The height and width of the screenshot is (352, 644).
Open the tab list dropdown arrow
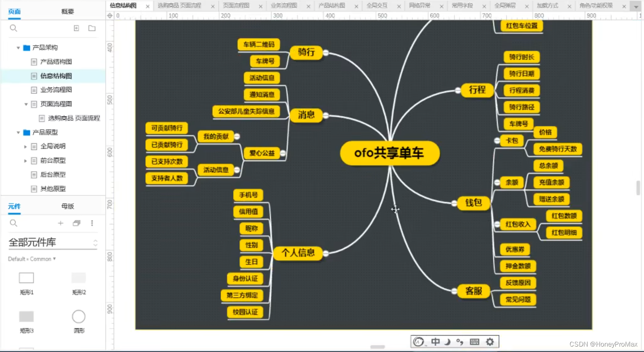[636, 6]
